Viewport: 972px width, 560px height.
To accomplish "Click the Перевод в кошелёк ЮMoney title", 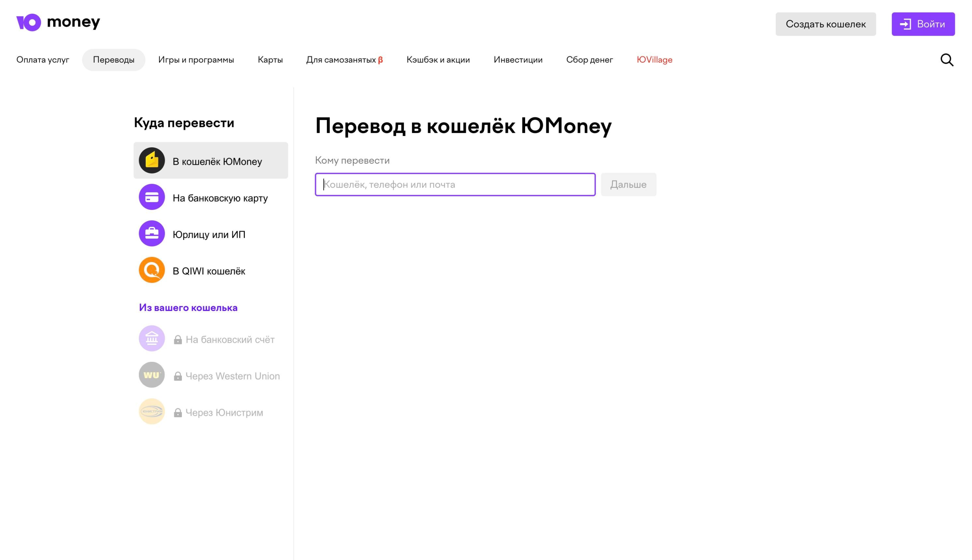I will 463,126.
